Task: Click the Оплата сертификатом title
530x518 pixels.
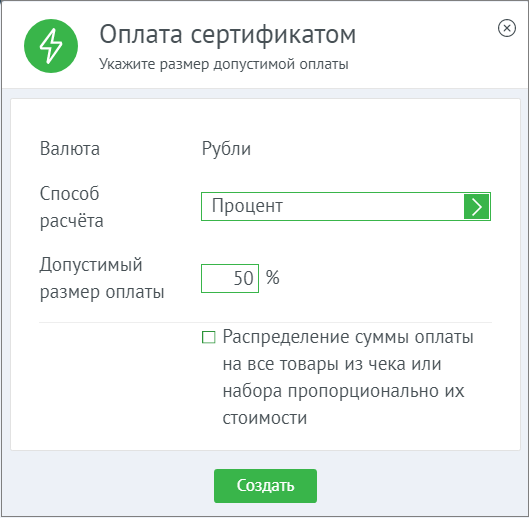Action: pos(227,34)
